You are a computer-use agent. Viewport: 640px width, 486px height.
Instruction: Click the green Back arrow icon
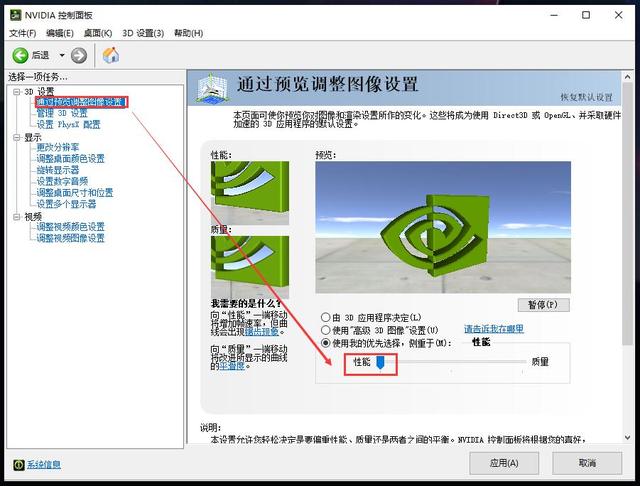20,55
